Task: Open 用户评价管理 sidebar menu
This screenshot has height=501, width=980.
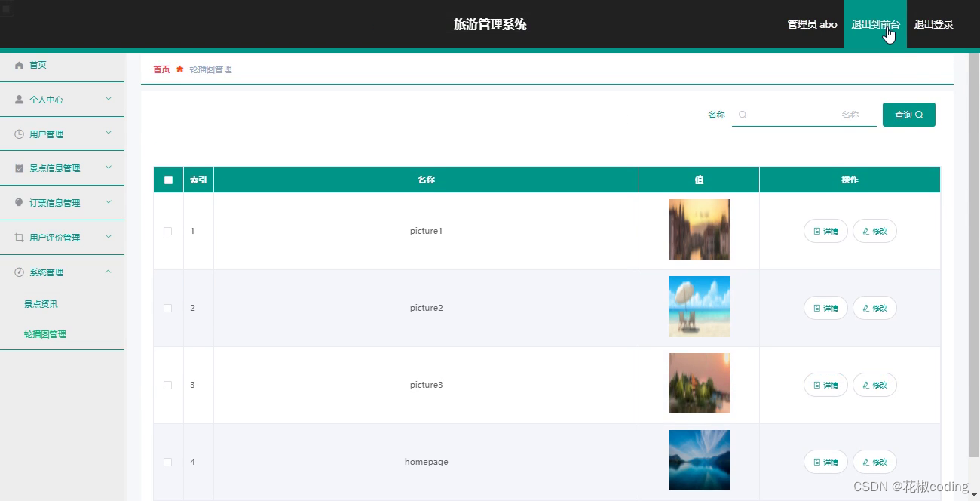Action: (x=62, y=238)
